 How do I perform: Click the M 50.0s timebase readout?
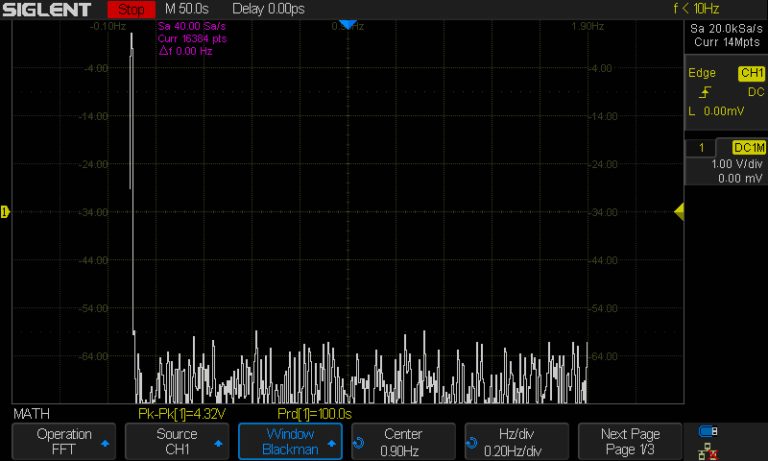tap(186, 9)
